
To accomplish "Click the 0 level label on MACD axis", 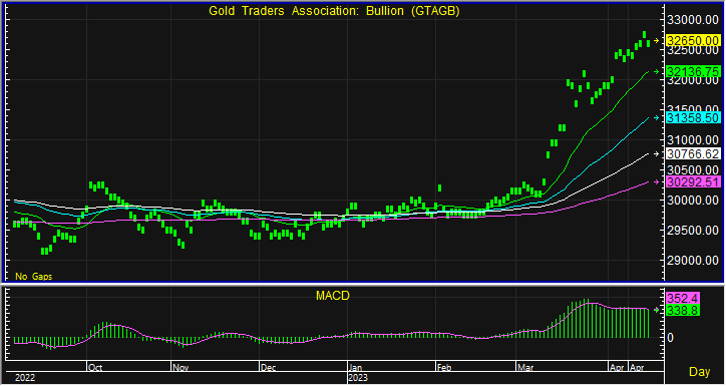I will (670, 337).
